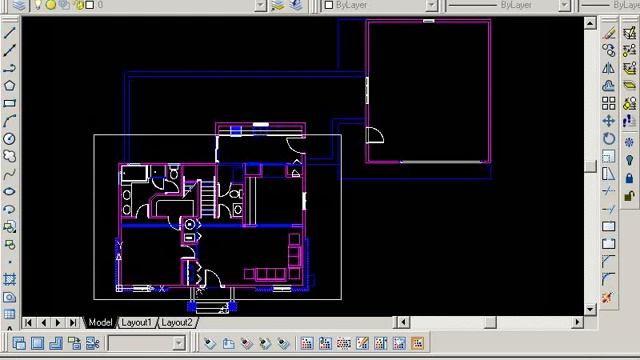Switch to the Model tab

(x=100, y=322)
